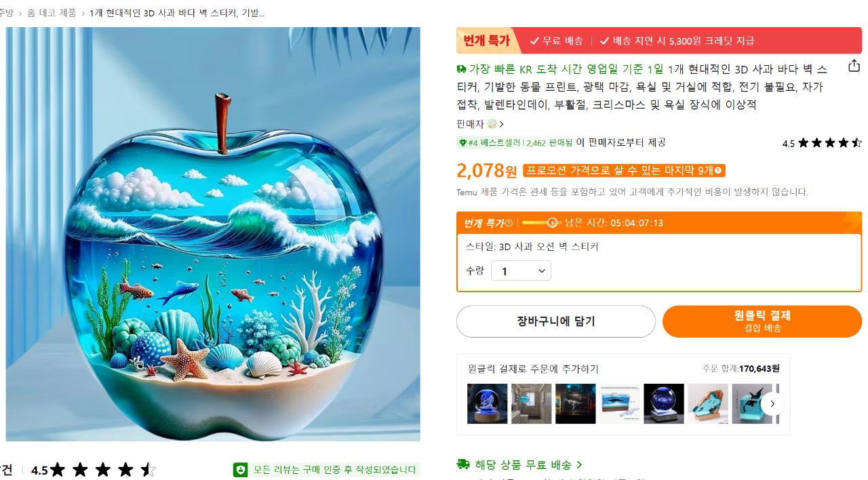
Task: Open the 수량 quantity dropdown
Action: pyautogui.click(x=521, y=271)
